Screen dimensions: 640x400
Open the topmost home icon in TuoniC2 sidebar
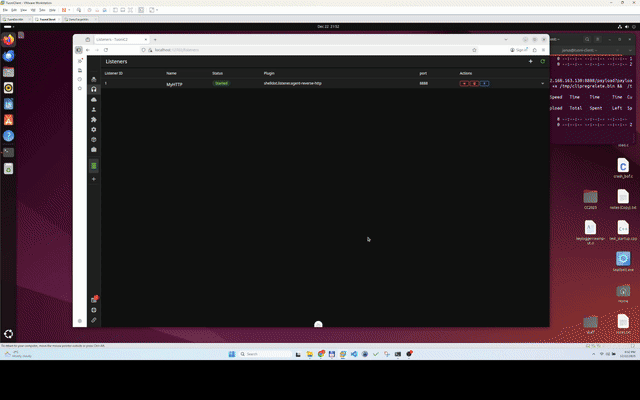pos(94,80)
